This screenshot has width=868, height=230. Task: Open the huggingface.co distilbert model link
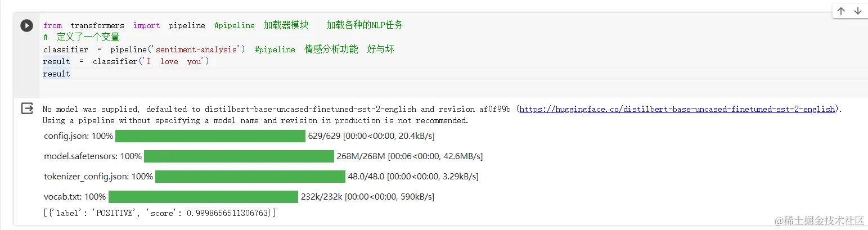click(x=677, y=109)
